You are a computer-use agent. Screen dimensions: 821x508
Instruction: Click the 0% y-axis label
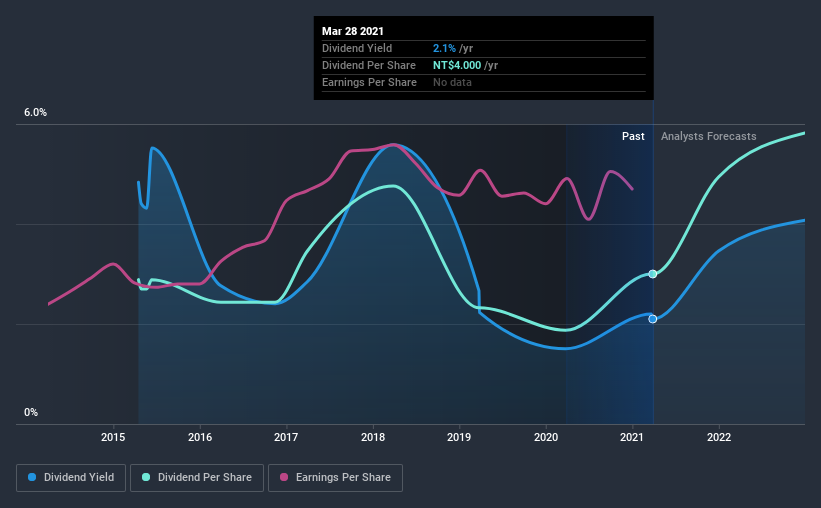(x=31, y=413)
